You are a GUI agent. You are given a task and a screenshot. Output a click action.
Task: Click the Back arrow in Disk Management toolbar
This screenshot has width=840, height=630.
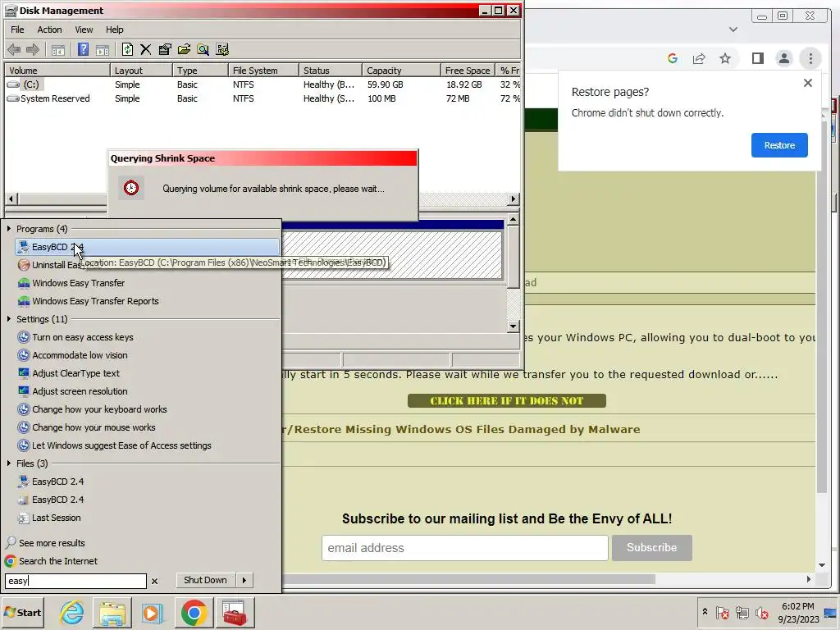(14, 50)
